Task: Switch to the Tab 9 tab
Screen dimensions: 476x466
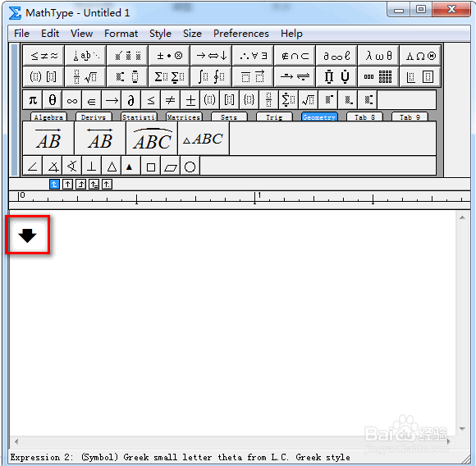Action: pos(410,117)
